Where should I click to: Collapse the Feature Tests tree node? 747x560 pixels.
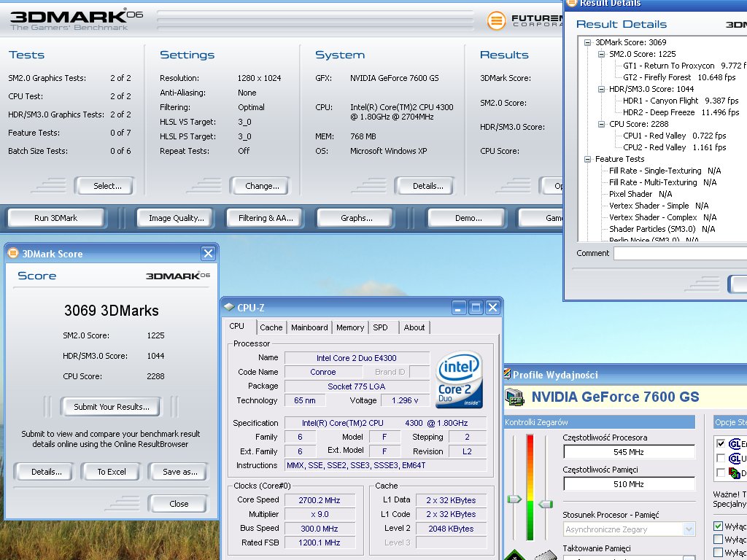pyautogui.click(x=587, y=159)
